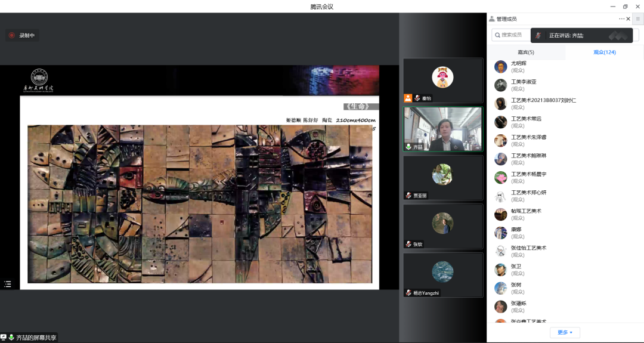644x343 pixels.
Task: Click the orange host badge on 秦怡's tile
Action: click(408, 98)
